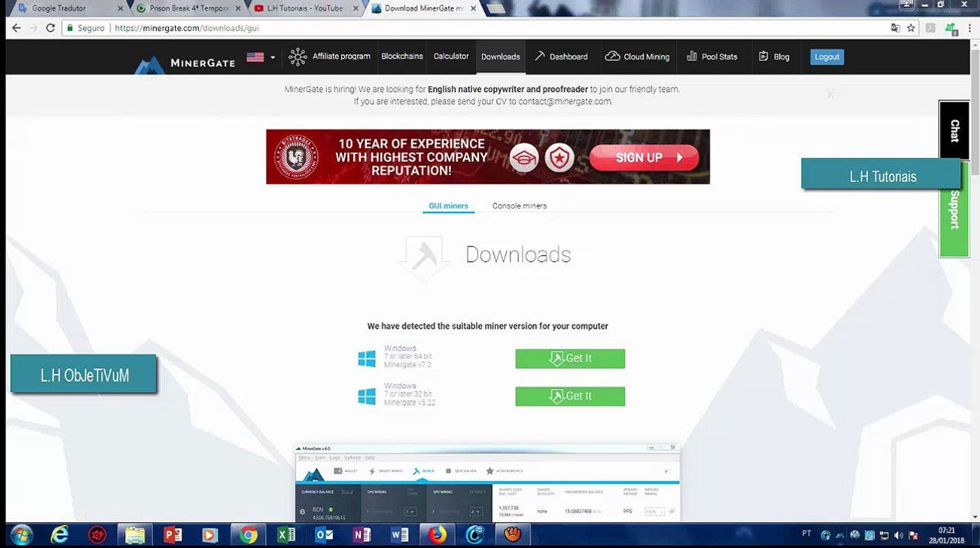Switch to the GUI miners tab
Screen dimensions: 980x548
pos(449,205)
